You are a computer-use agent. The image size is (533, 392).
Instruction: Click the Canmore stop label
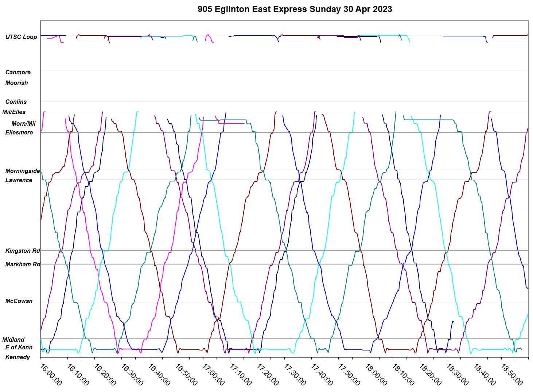18,72
